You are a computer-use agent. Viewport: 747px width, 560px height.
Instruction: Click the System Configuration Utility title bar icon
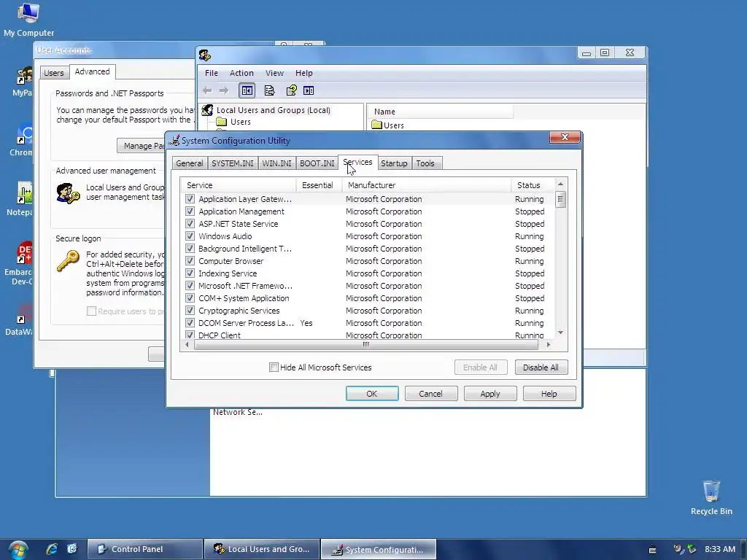[174, 141]
